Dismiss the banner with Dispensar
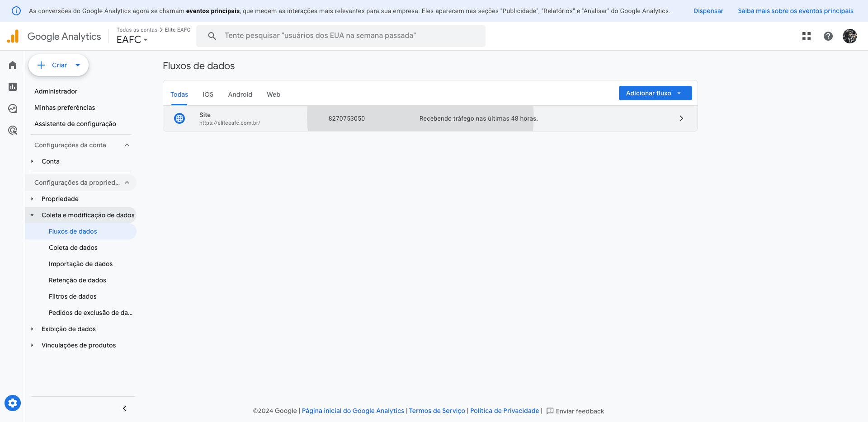This screenshot has width=868, height=422. pos(708,11)
